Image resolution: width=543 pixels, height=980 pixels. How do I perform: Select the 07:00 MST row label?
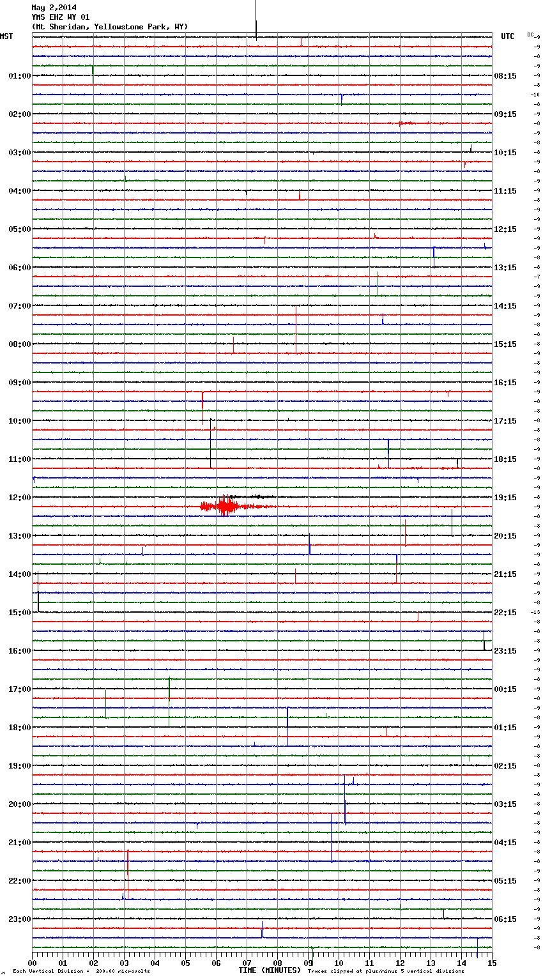[20, 306]
